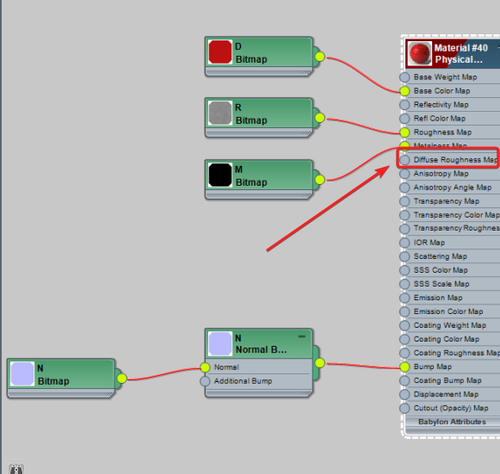Click the Cutout (Opacity) Map socket
Image resolution: width=500 pixels, height=474 pixels.
(405, 408)
